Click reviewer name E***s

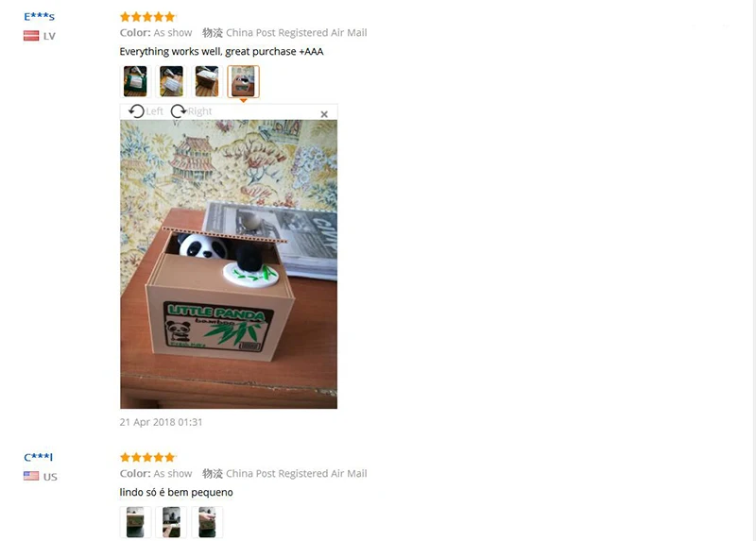pos(39,16)
